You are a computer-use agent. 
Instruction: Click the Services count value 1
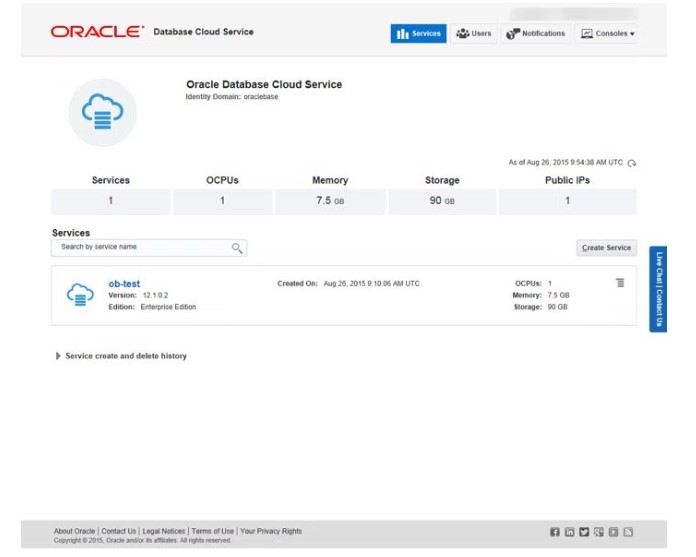[x=111, y=201]
